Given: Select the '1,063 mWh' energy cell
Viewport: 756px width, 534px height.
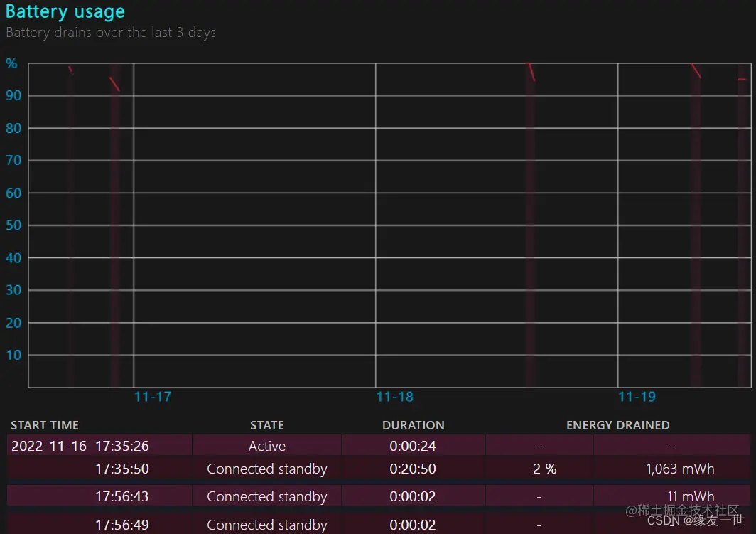Looking at the screenshot, I should pyautogui.click(x=672, y=469).
